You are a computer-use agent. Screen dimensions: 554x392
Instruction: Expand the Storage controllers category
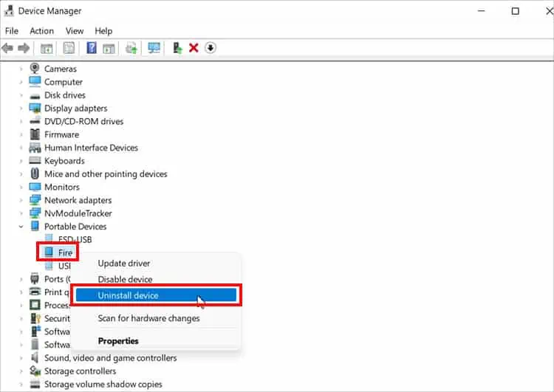[x=21, y=371]
